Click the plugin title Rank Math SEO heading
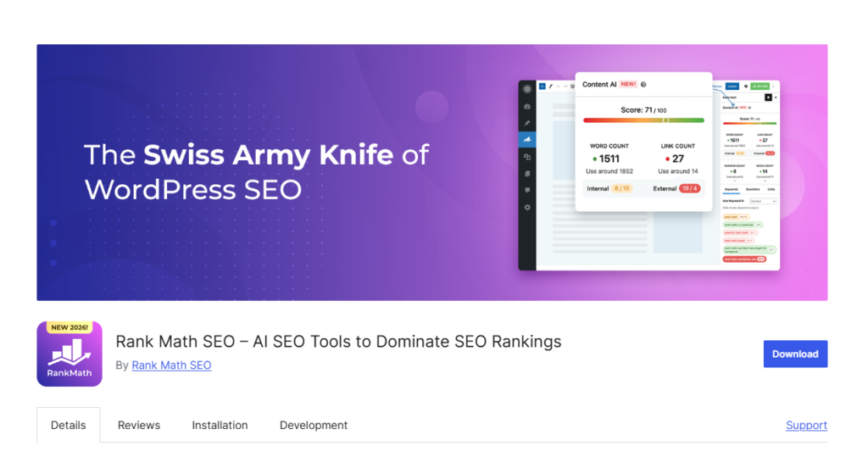Screen dimensions: 868x474 tap(338, 342)
